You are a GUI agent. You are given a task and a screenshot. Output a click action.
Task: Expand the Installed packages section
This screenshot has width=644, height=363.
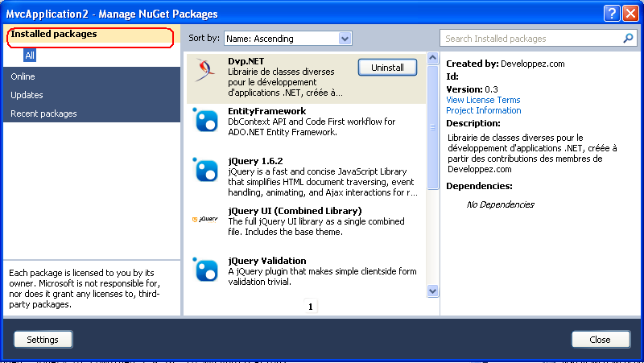pyautogui.click(x=54, y=35)
